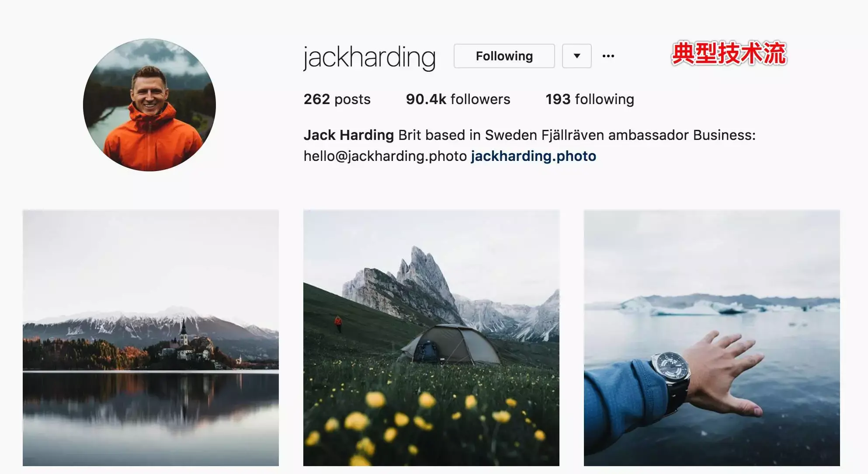Open the wristwatch over icy water photo

[712, 338]
